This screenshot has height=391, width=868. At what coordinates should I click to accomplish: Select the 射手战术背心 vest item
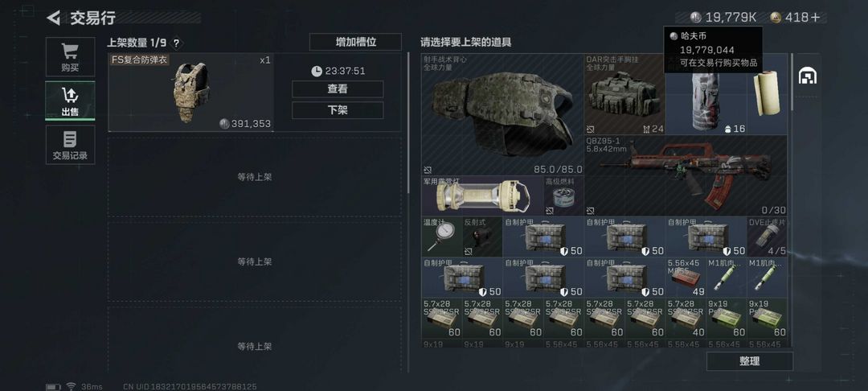click(x=502, y=114)
